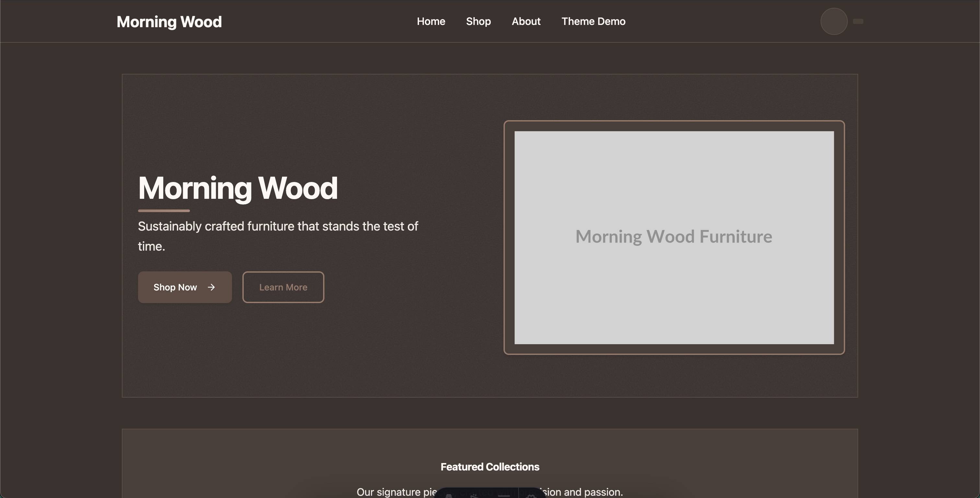Open the Theme Demo page
Viewport: 980px width, 498px height.
(593, 21)
